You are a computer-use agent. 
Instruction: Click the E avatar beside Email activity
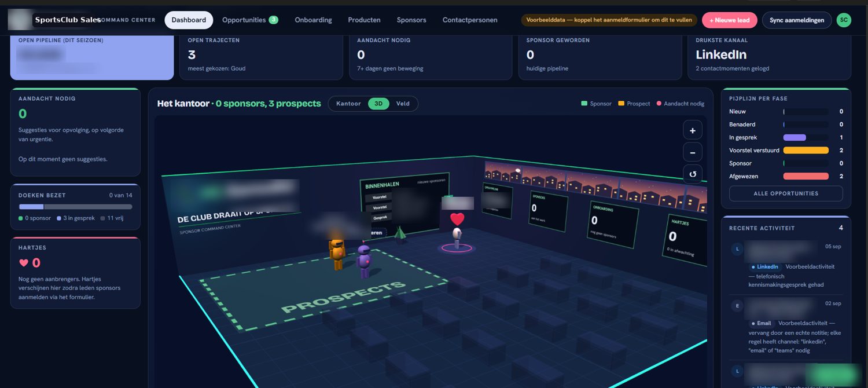pyautogui.click(x=737, y=305)
